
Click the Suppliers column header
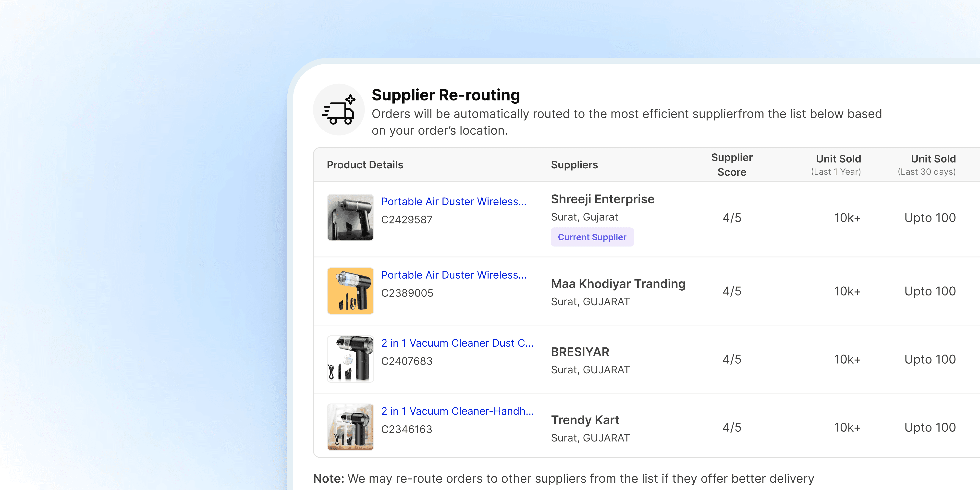575,165
